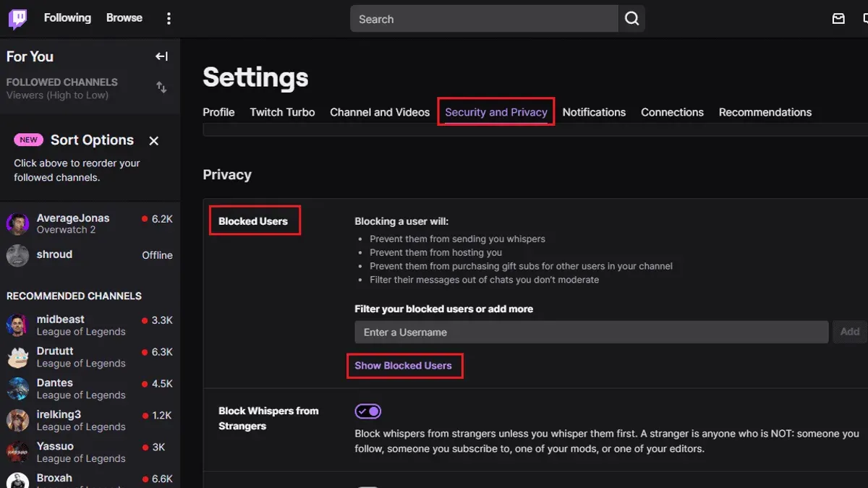
Task: Click Show Blocked Users link
Action: pos(403,366)
